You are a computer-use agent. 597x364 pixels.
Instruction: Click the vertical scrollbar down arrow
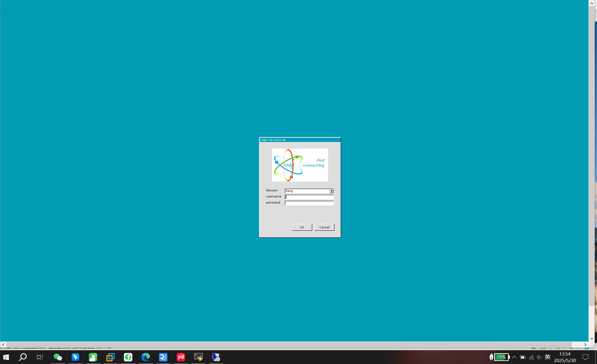click(x=592, y=338)
